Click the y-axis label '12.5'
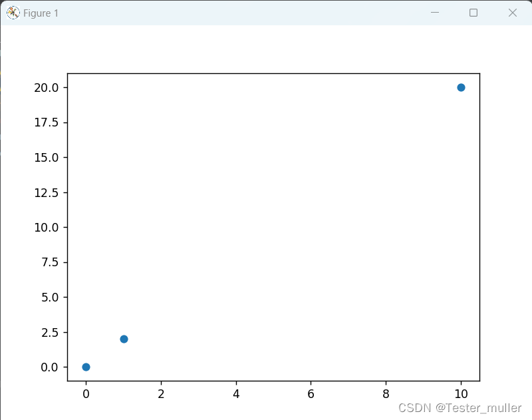532x420 pixels. click(x=46, y=192)
